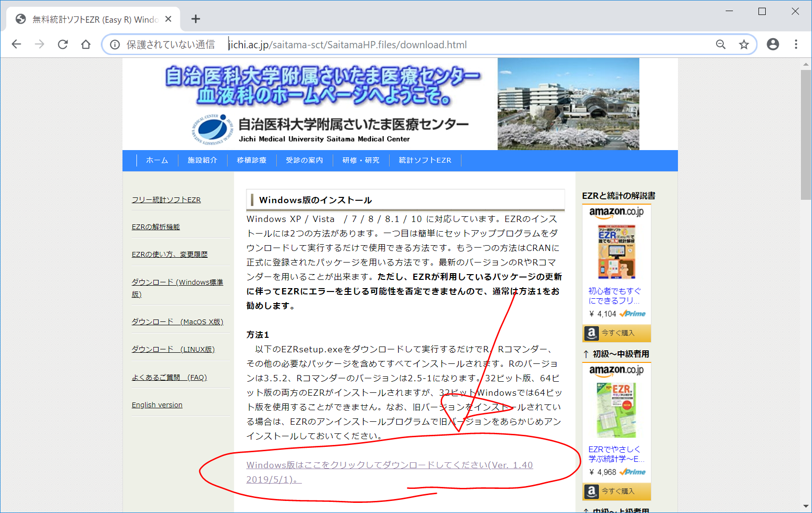812x513 pixels.
Task: Open the Chrome three-dot menu
Action: pos(796,44)
